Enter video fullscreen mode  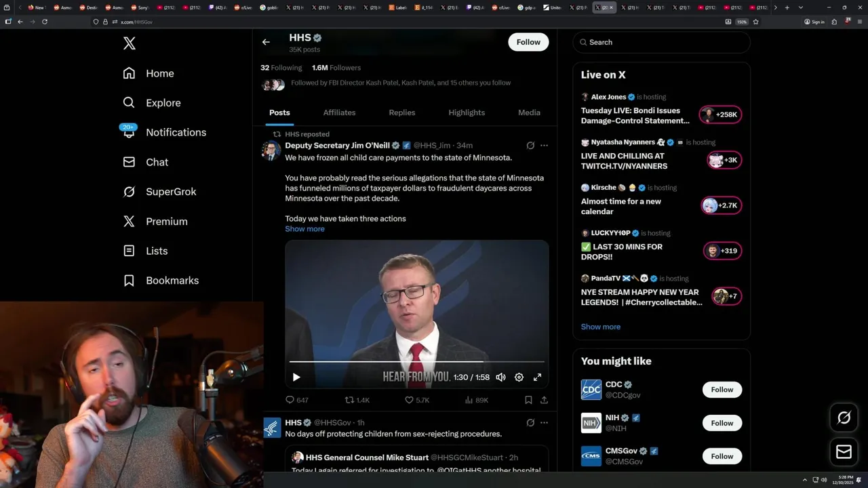pos(537,378)
